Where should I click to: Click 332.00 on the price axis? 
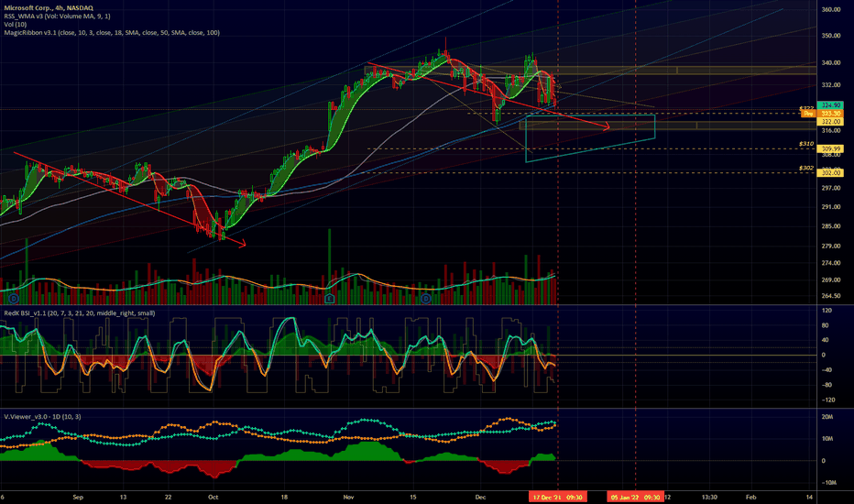tap(831, 85)
